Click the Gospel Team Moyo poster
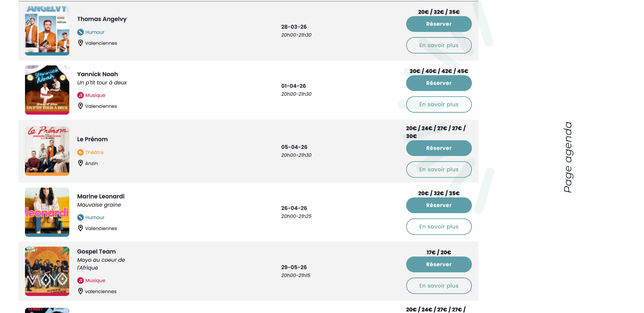The width and height of the screenshot is (644, 313). 47,271
